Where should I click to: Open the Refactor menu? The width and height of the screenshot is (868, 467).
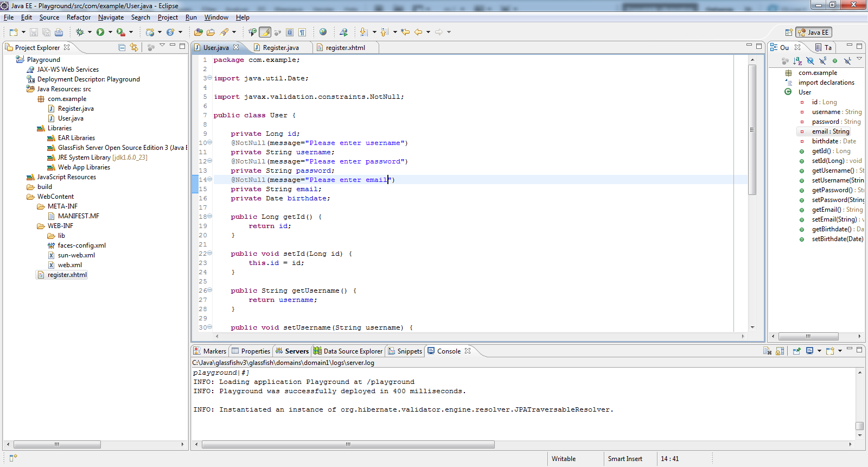pyautogui.click(x=79, y=17)
